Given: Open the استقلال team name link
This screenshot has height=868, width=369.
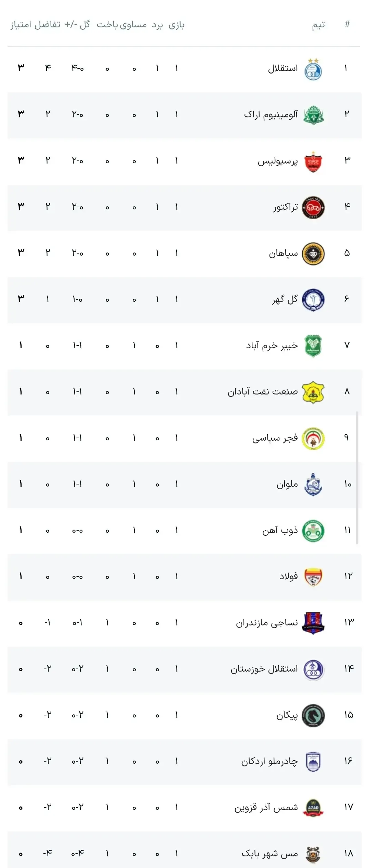Looking at the screenshot, I should [283, 68].
